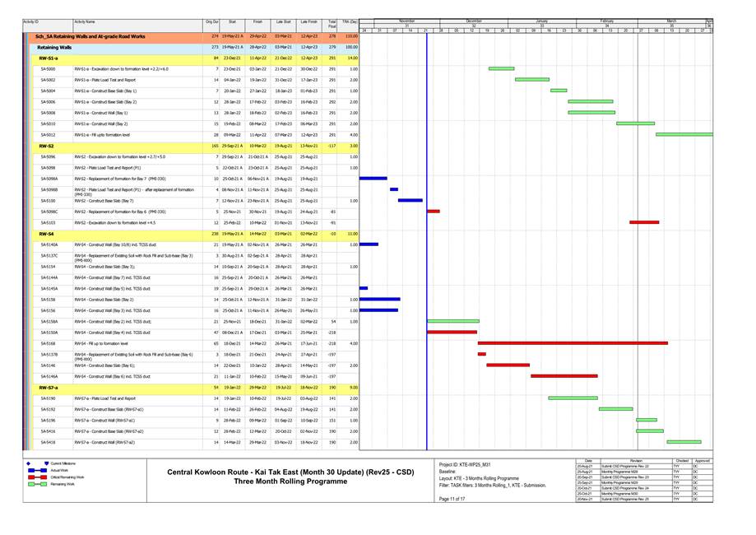Select green bar for SA-5418 Construct Wall

(x=683, y=442)
